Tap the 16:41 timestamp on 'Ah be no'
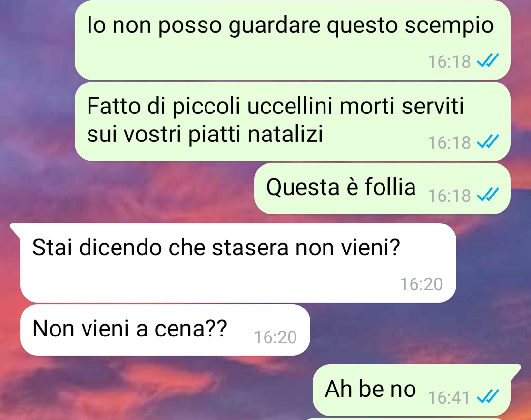Image resolution: width=531 pixels, height=420 pixels. pos(449,397)
